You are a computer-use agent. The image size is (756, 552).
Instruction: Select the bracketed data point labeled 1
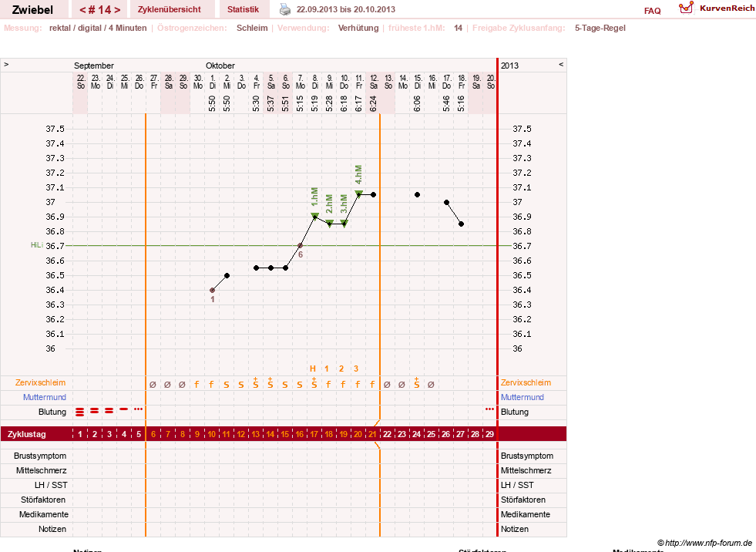213,290
